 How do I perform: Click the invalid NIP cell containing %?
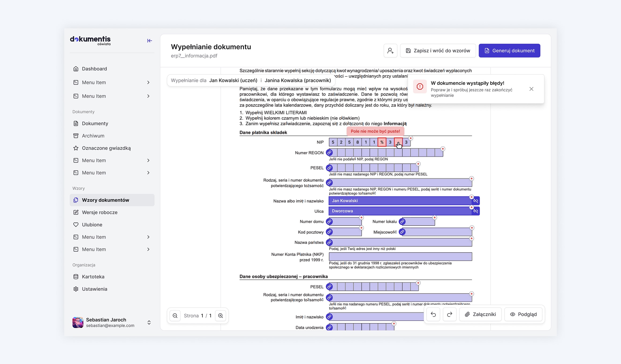[x=382, y=142]
